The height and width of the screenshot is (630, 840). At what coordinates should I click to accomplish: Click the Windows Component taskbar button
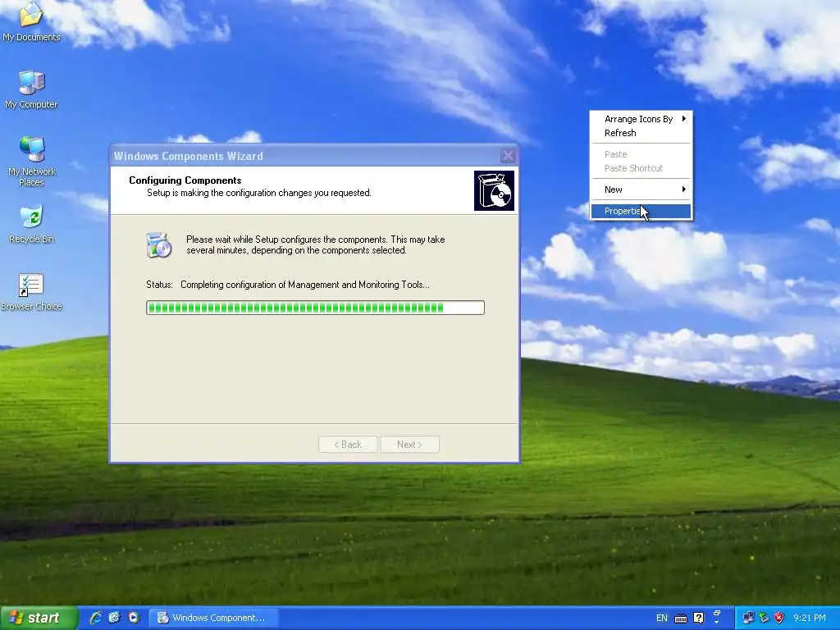(x=212, y=618)
